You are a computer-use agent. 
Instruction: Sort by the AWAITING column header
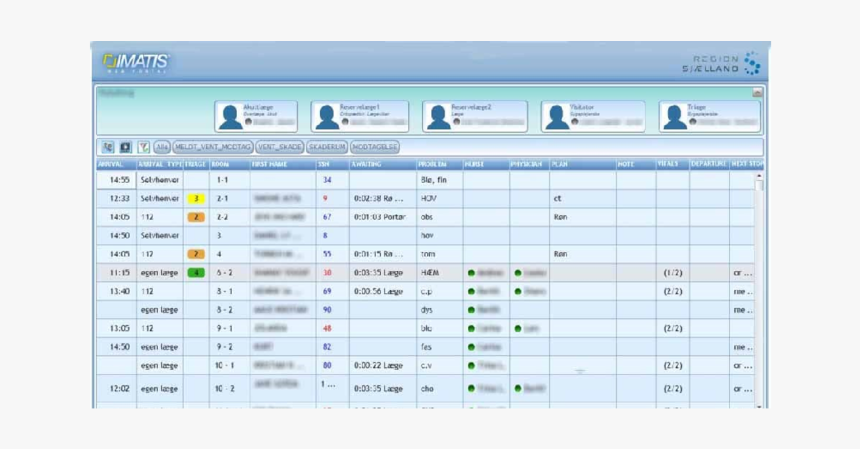click(383, 164)
